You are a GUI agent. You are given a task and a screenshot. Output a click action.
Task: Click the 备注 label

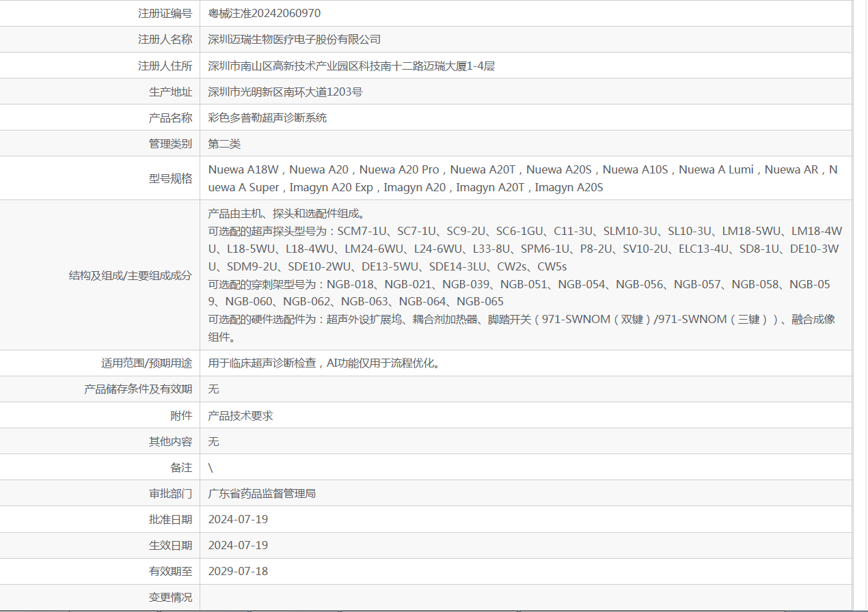(x=181, y=467)
